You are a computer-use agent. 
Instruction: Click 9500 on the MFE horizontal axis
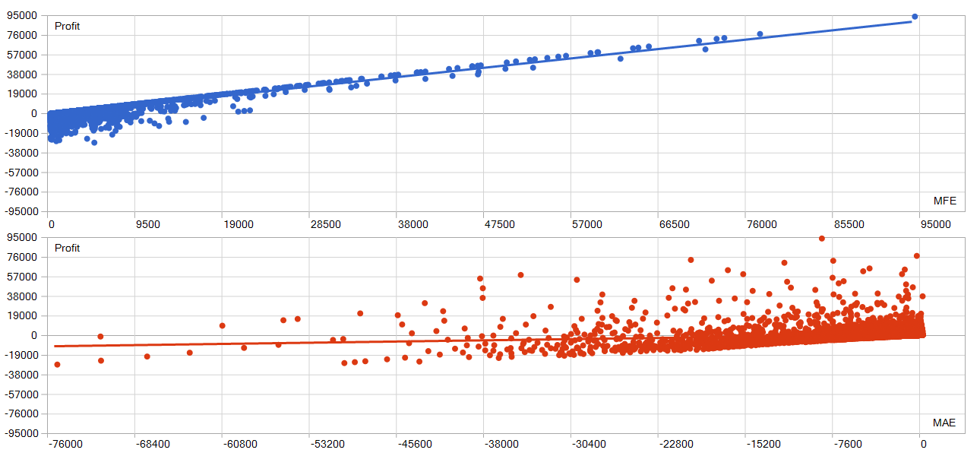(147, 225)
